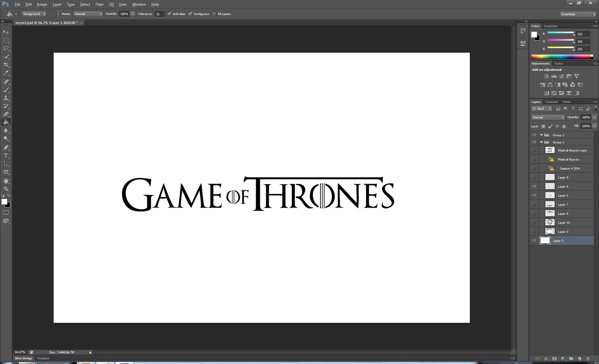The width and height of the screenshot is (599, 364).
Task: Click the add layer mask icon
Action: tap(554, 359)
